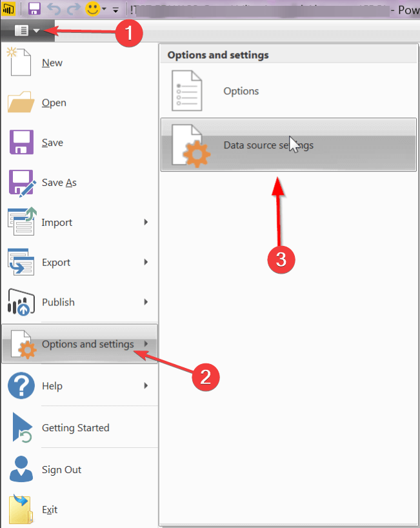Choose Save As in the File menu

[x=80, y=183]
